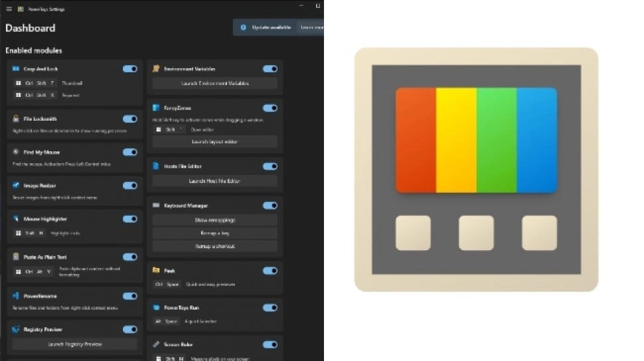644x361 pixels.
Task: Toggle the Environment Variables module
Action: 270,68
